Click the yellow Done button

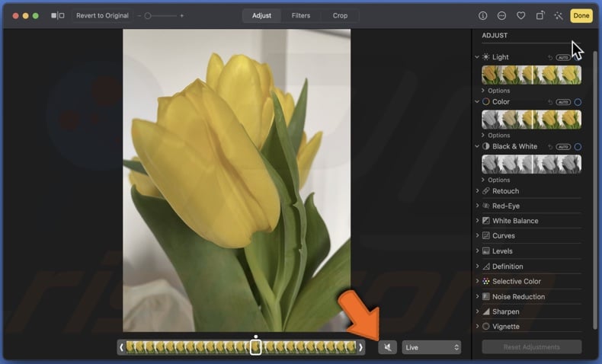coord(581,16)
